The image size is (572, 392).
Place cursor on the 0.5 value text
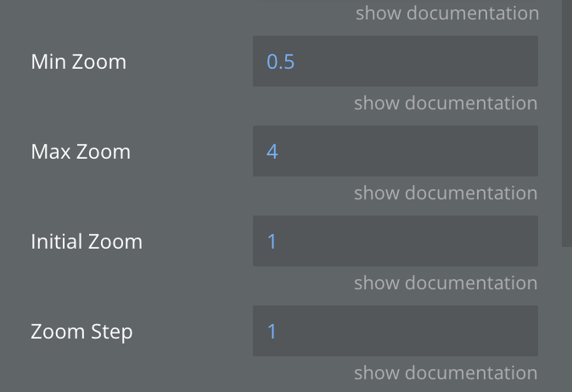tap(280, 62)
